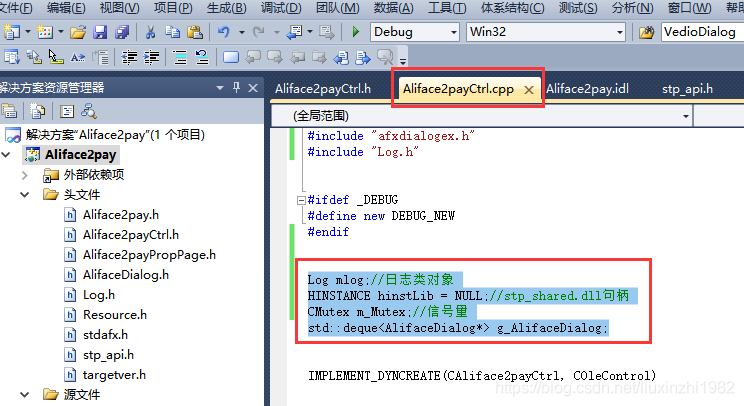Click the Copy icon in the toolbar
744x406 pixels.
click(172, 32)
